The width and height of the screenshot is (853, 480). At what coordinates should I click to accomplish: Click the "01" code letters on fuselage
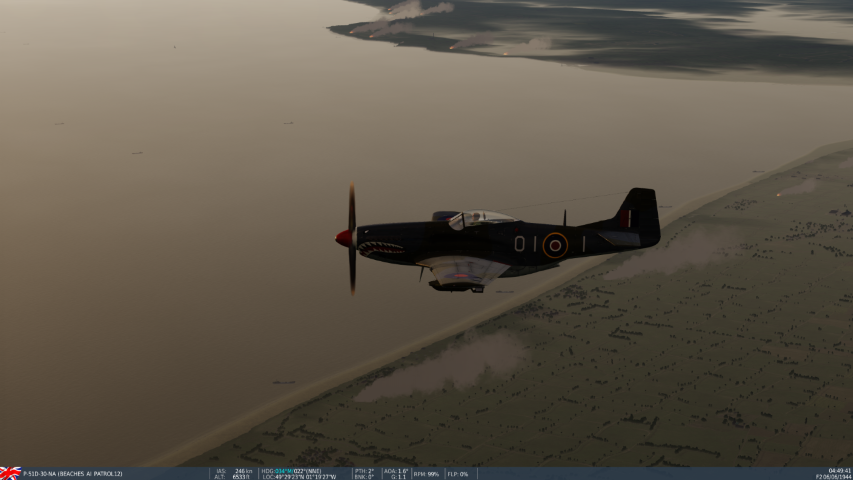click(x=525, y=244)
